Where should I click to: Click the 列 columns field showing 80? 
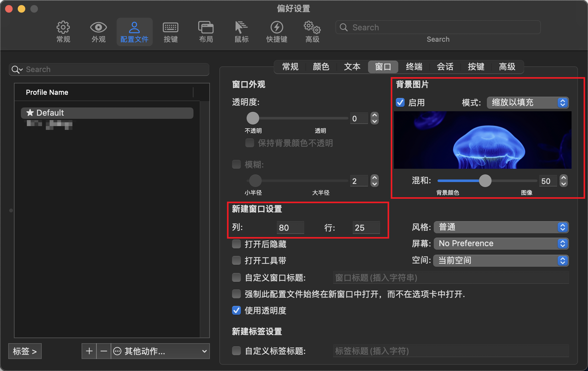(x=290, y=228)
